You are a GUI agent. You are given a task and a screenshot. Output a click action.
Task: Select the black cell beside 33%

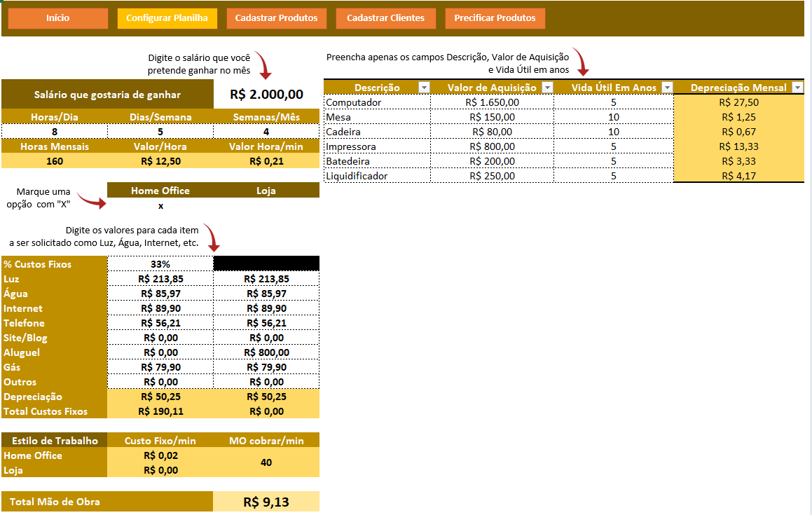pyautogui.click(x=266, y=263)
